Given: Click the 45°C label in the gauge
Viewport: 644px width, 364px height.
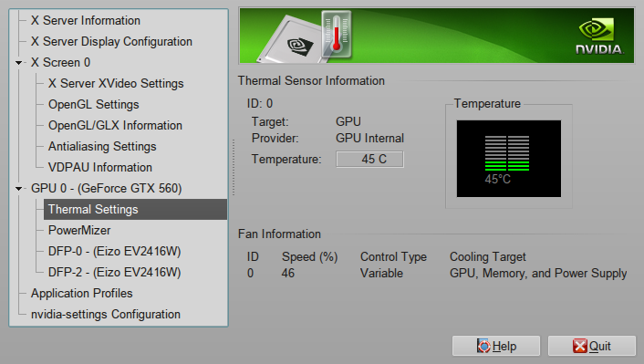Looking at the screenshot, I should (x=497, y=179).
